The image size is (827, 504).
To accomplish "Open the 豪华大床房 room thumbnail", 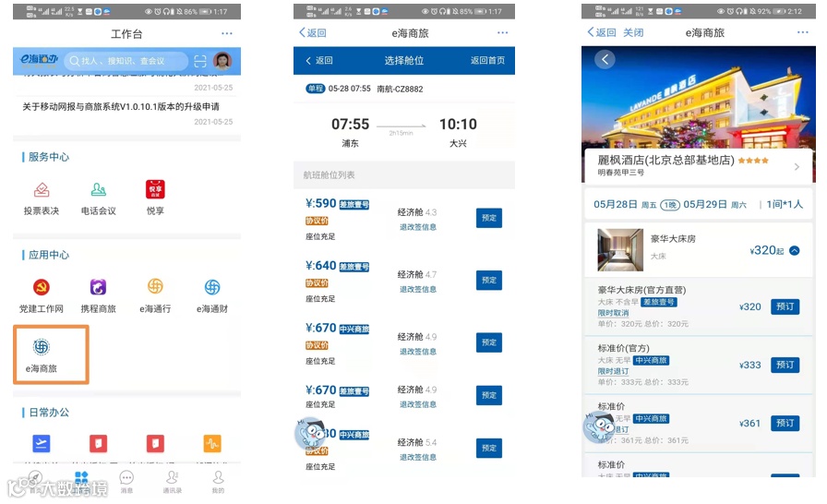I will pyautogui.click(x=620, y=250).
